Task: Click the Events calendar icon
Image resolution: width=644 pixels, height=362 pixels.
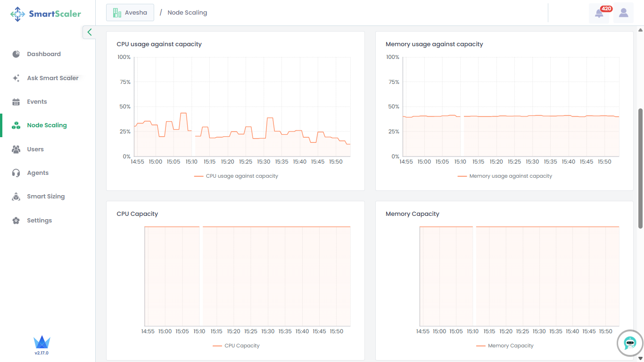Action: click(16, 102)
